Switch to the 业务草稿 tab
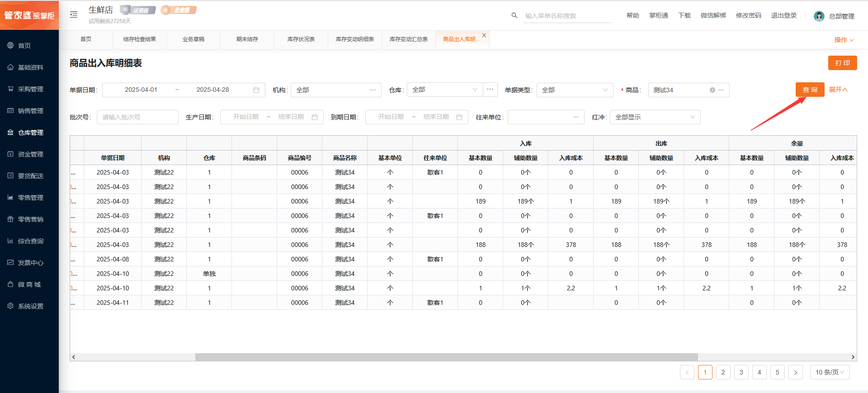Image resolution: width=868 pixels, height=393 pixels. [x=193, y=39]
